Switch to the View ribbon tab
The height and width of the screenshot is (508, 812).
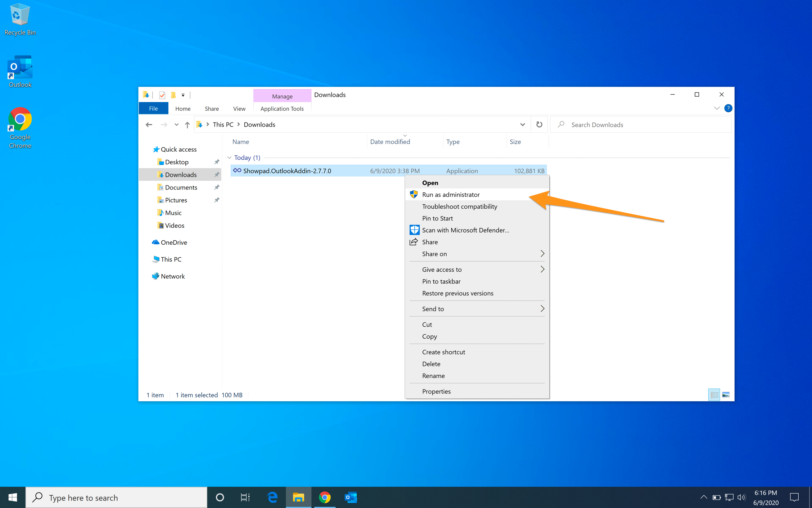click(x=239, y=108)
